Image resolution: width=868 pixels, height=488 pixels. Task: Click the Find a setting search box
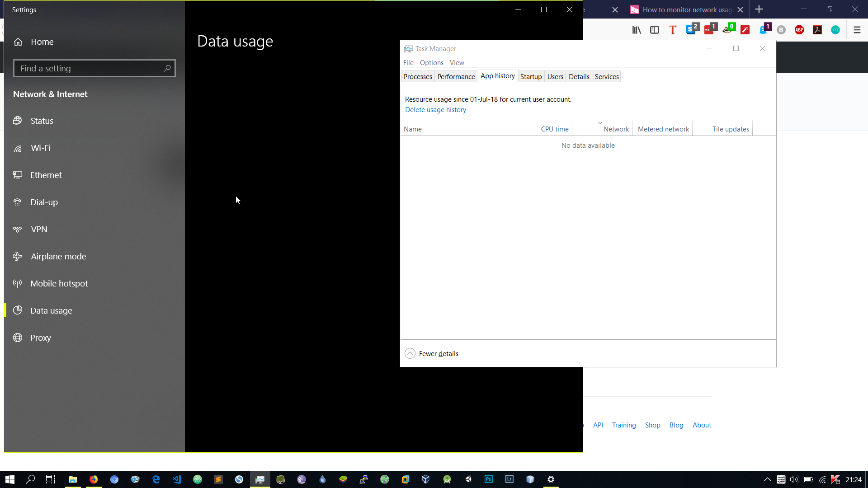pos(90,68)
